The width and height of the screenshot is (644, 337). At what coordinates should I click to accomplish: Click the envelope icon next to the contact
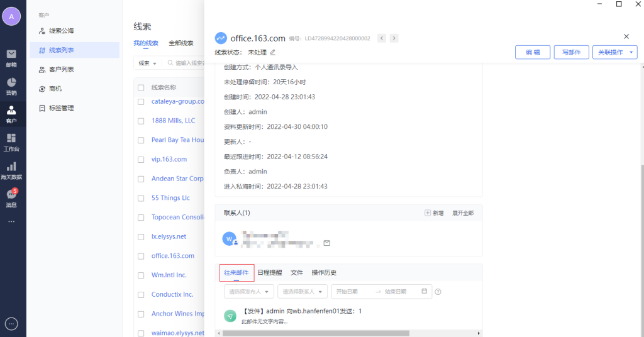[x=326, y=243]
